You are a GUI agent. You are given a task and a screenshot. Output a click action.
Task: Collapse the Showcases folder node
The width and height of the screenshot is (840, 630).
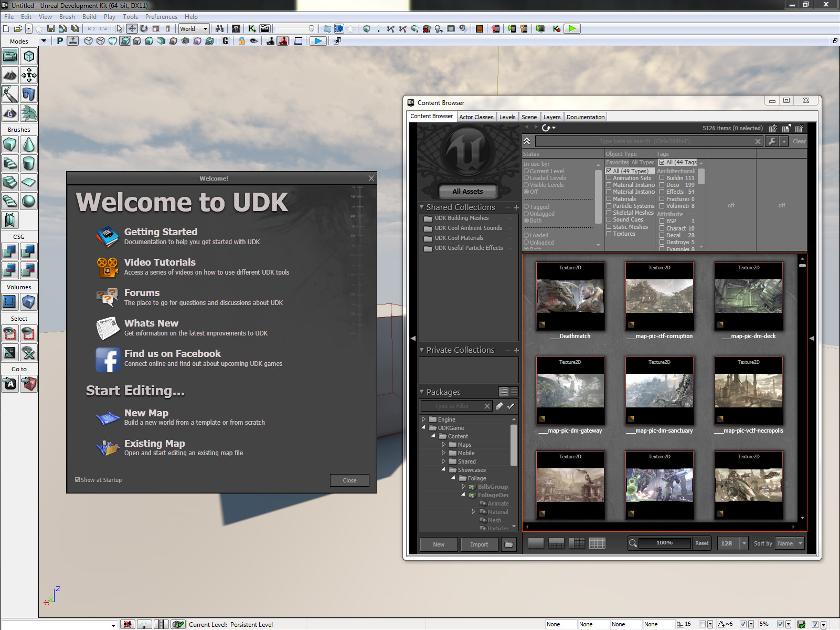point(443,470)
